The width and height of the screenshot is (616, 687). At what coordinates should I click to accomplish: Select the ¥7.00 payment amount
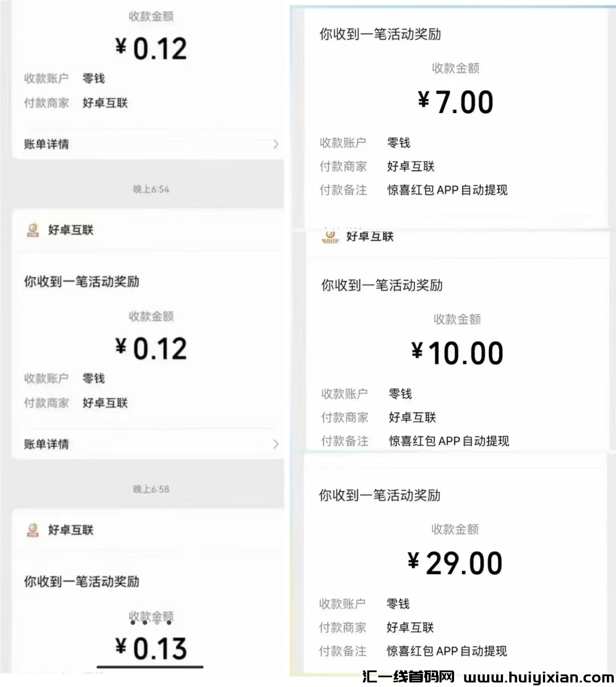456,102
